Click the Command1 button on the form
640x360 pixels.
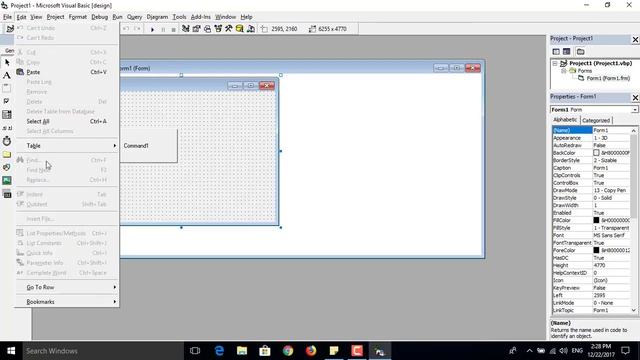[x=149, y=146]
